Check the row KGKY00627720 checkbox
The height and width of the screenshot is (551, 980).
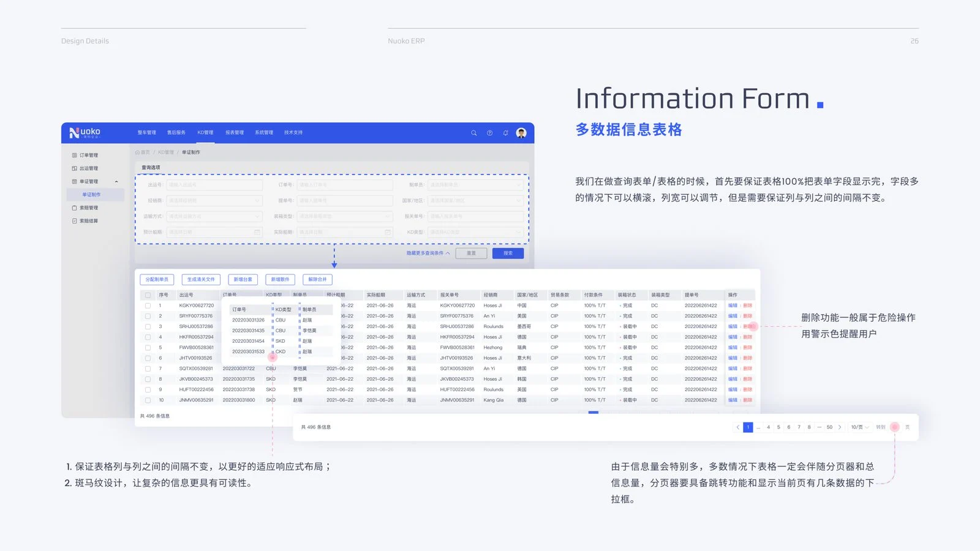[x=148, y=305]
